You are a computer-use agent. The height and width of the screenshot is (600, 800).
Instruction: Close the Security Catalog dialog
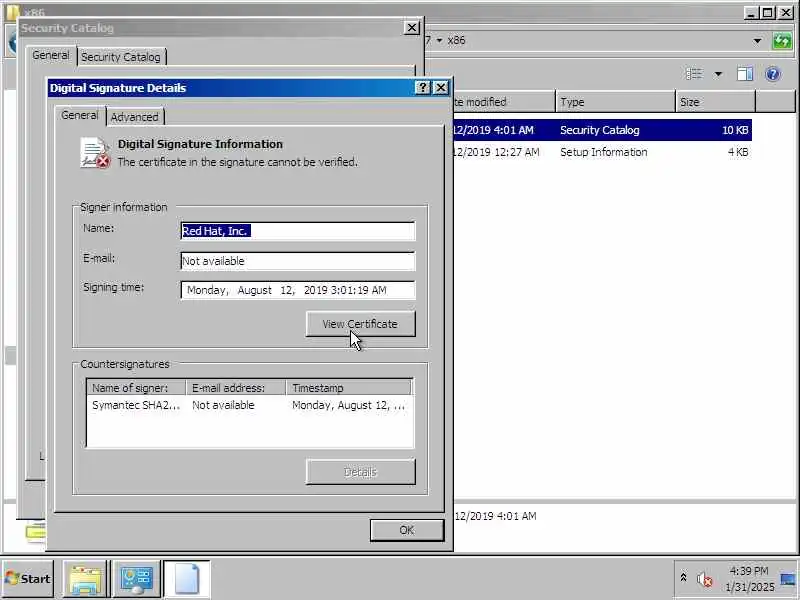coord(412,28)
